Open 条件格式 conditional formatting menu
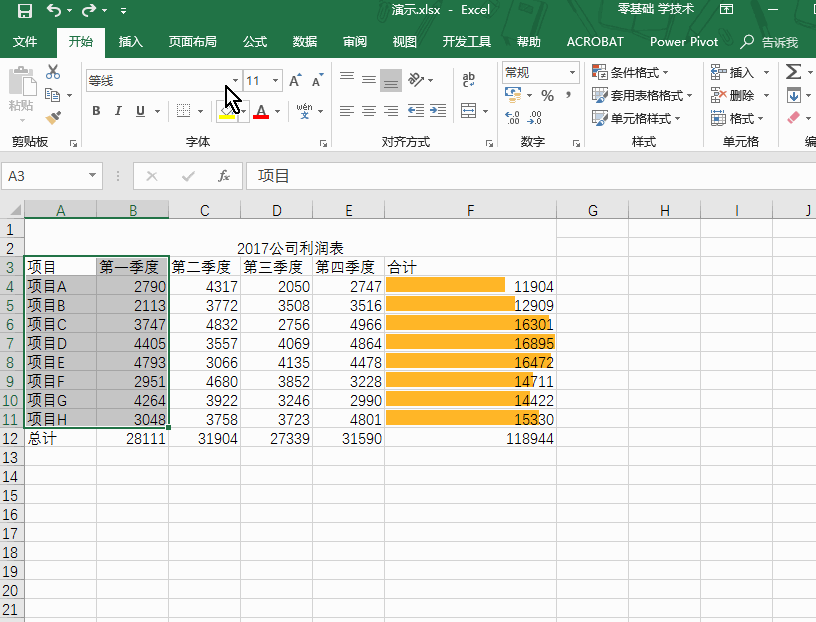 (x=630, y=72)
